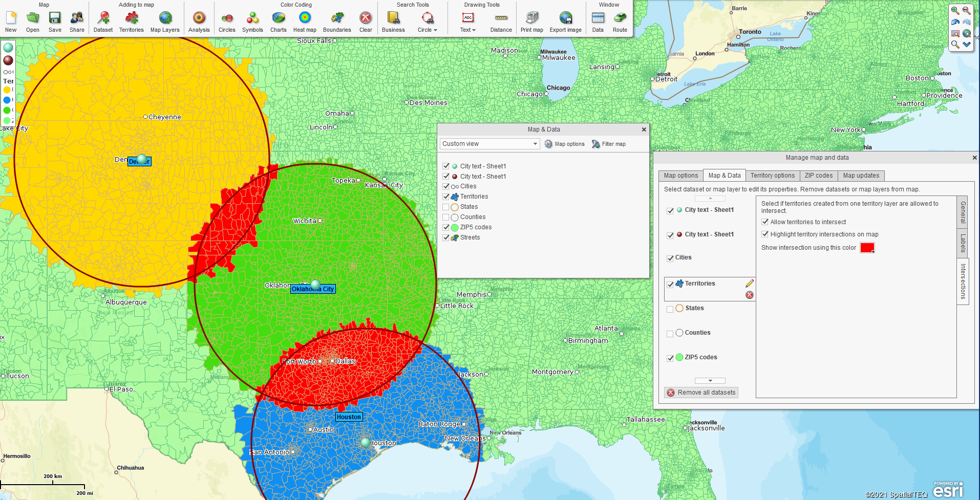Open the Route tool
Viewport: 980px width, 500px height.
[620, 22]
